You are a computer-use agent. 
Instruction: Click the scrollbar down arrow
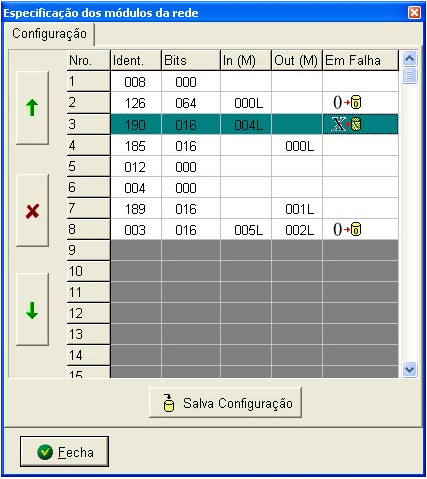(x=409, y=369)
